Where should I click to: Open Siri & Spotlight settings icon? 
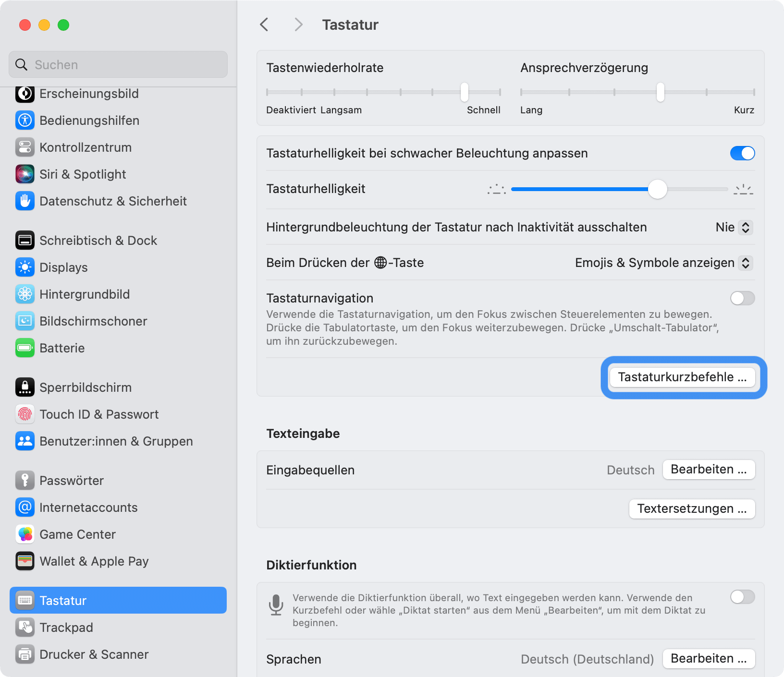[25, 174]
